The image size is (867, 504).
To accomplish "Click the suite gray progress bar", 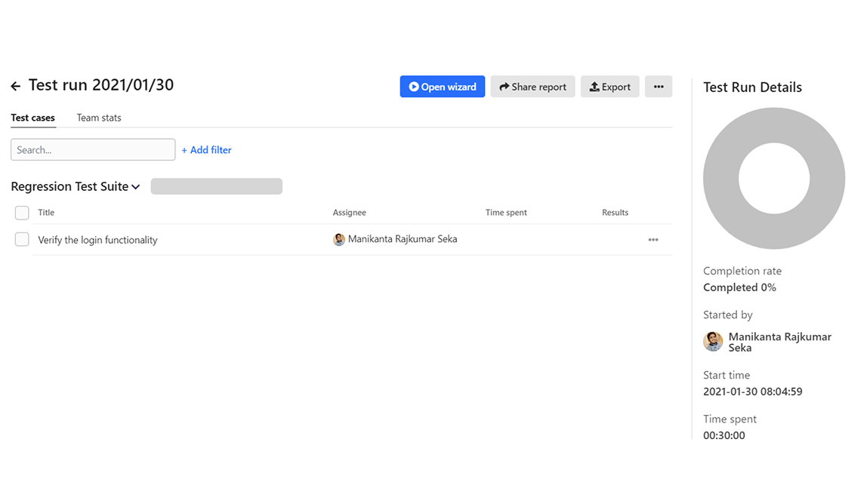I will click(x=216, y=186).
